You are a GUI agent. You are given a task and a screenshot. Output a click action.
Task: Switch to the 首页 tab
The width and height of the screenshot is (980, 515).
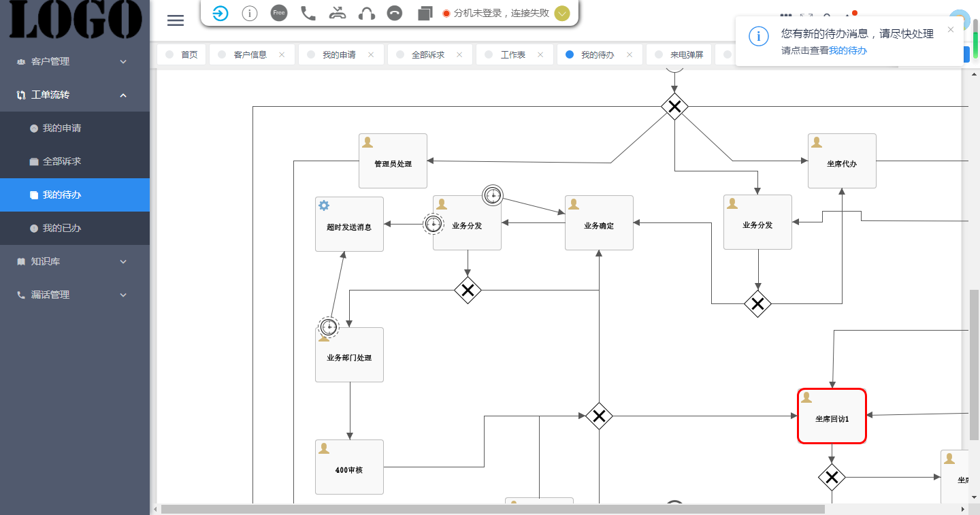[182, 55]
